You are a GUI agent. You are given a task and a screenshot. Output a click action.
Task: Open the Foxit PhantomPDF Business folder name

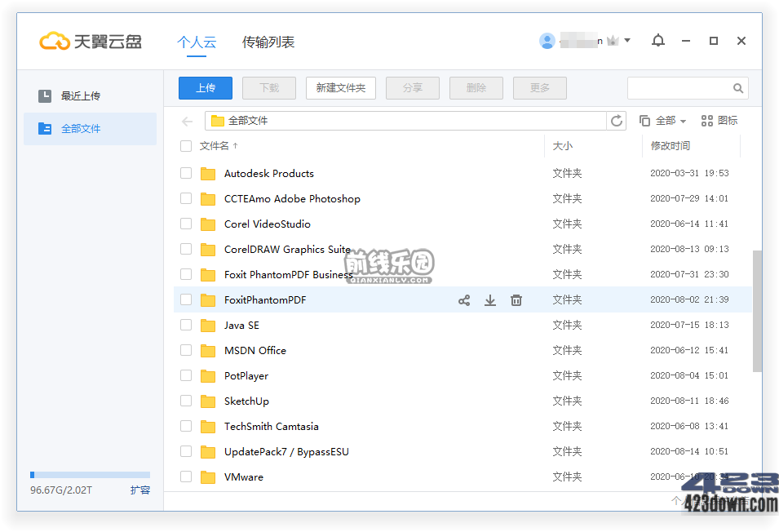pyautogui.click(x=288, y=275)
